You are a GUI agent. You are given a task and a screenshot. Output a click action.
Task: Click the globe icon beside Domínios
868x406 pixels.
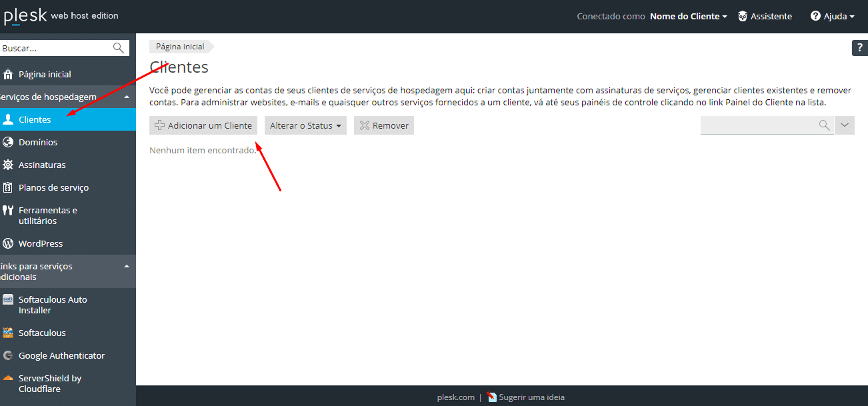click(x=8, y=142)
